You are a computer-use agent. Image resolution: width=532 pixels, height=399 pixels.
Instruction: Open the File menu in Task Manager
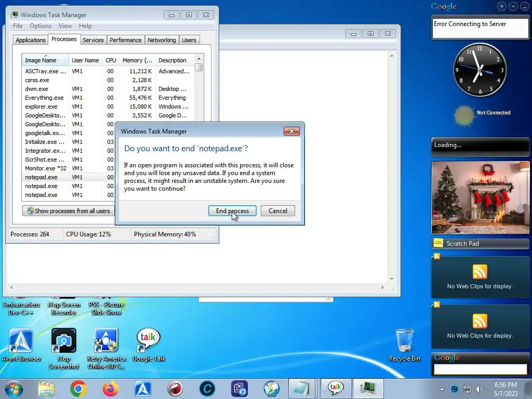(18, 26)
